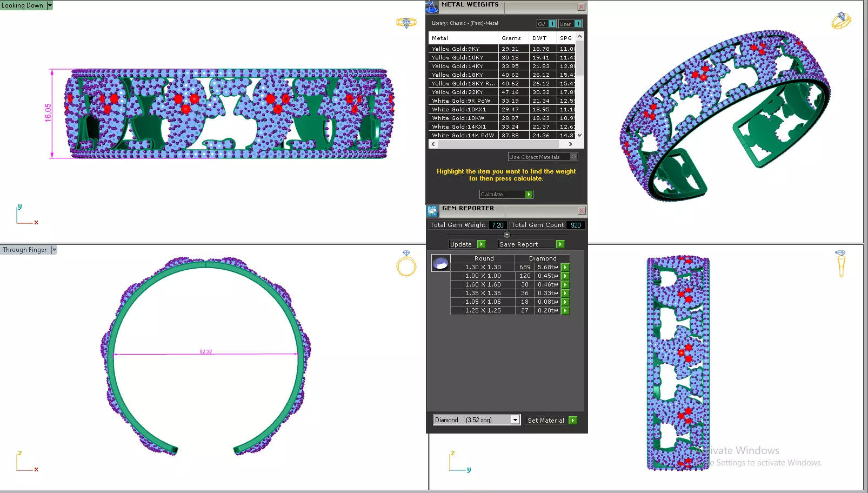Click right arrow of horizontal scrollbar
This screenshot has width=868, height=493.
pos(570,144)
